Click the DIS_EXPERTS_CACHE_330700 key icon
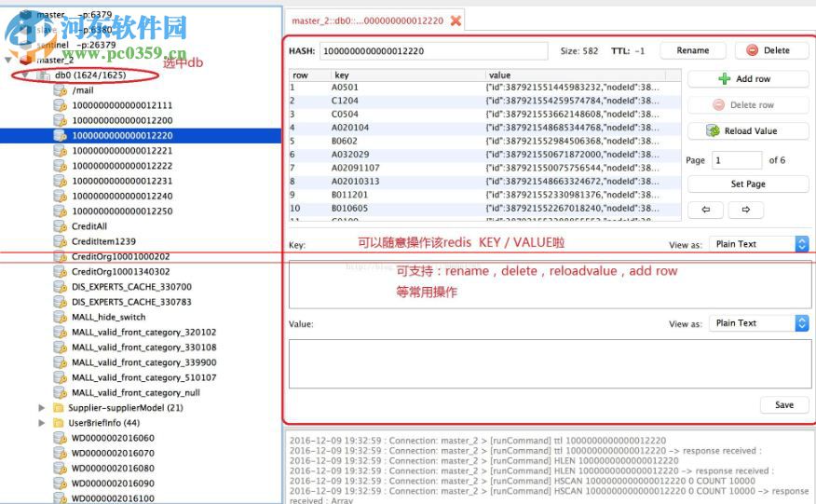This screenshot has width=816, height=504. coord(61,287)
